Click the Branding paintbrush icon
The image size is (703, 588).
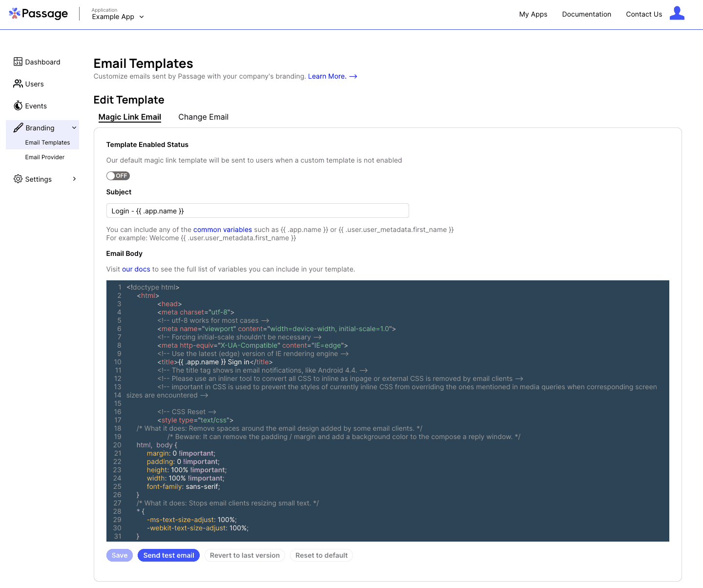pos(18,127)
